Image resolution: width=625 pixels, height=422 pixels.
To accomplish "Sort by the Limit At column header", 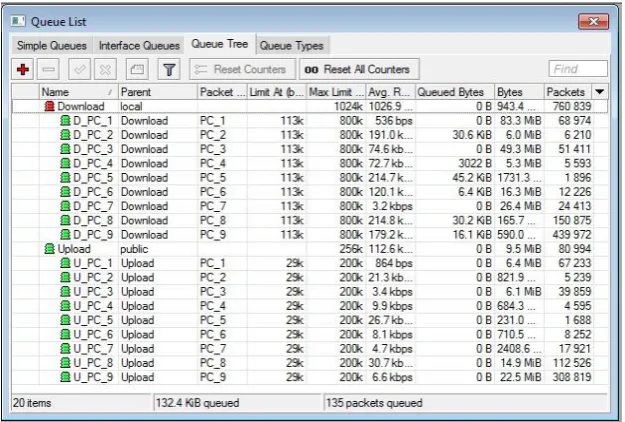I will 277,92.
